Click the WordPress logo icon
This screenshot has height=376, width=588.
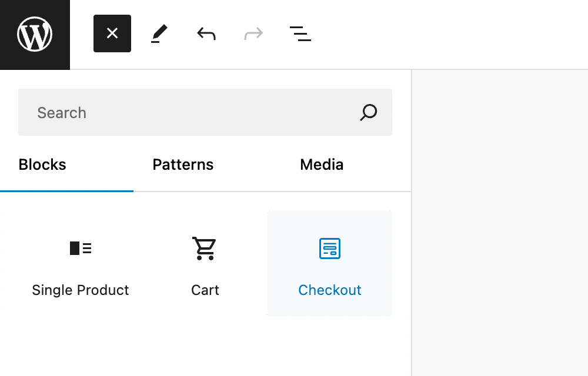pos(35,33)
